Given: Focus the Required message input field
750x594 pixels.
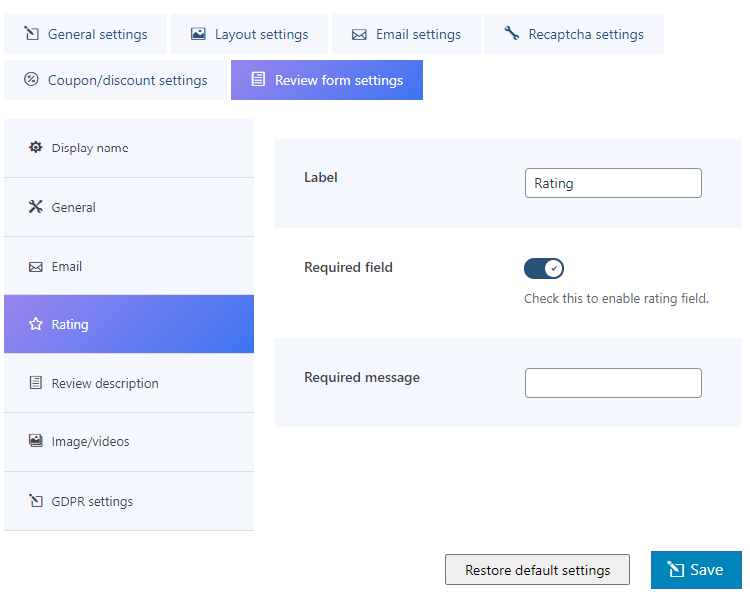Looking at the screenshot, I should 613,383.
